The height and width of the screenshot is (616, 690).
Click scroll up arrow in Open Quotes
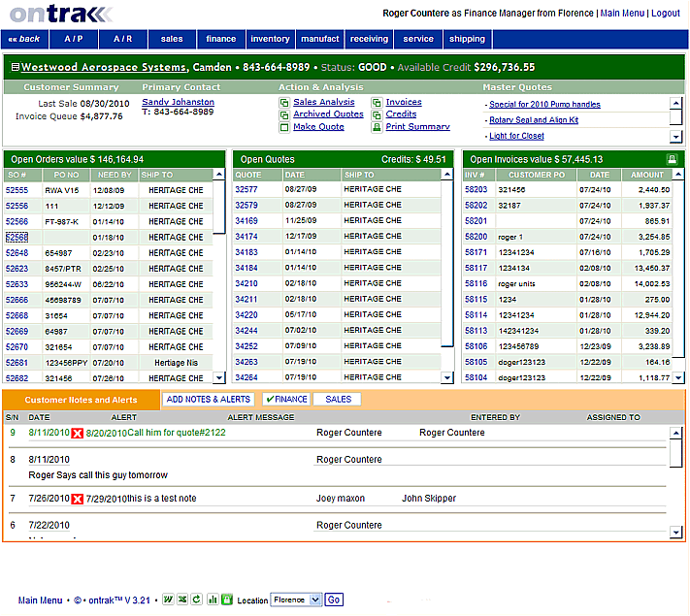click(x=447, y=175)
